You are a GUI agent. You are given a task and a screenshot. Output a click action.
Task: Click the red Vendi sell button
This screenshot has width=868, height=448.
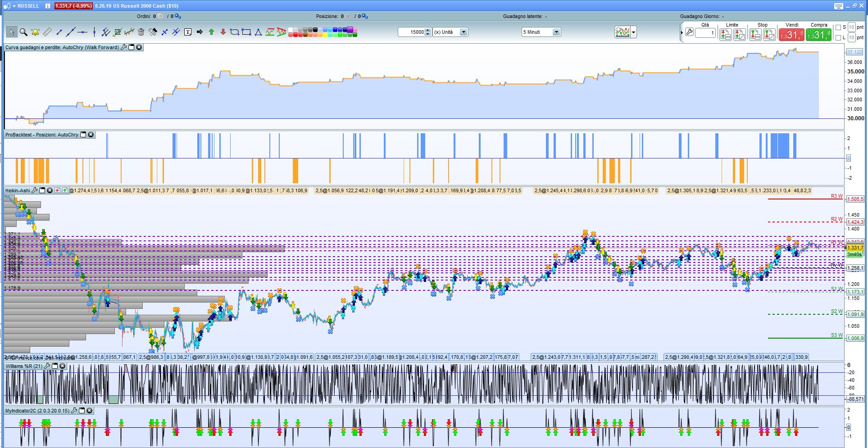[791, 35]
